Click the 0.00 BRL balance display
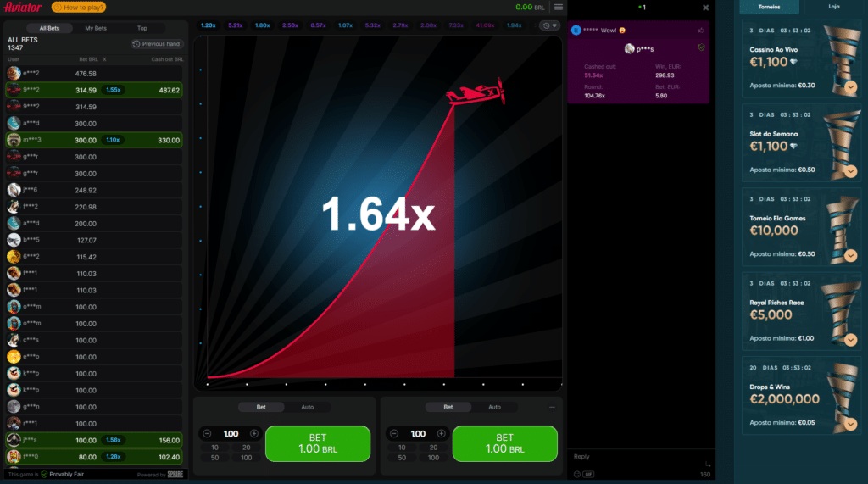Image resolution: width=868 pixels, height=484 pixels. pyautogui.click(x=530, y=7)
